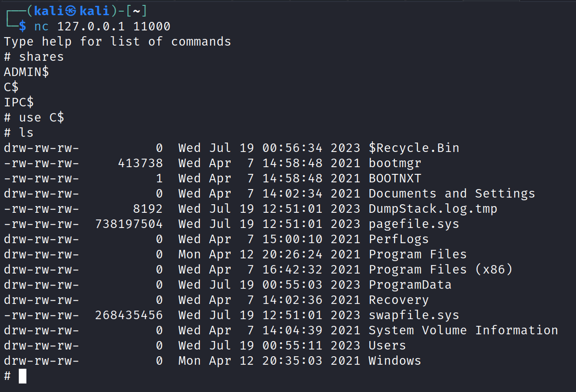Click the pagefile.sys file name
Viewport: 576px width, 392px height.
pos(414,224)
